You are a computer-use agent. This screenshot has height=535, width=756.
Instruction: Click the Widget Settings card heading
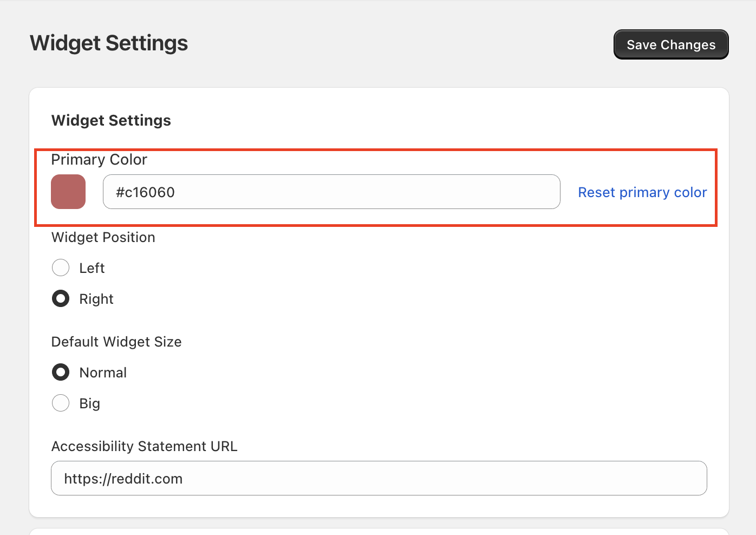[111, 120]
